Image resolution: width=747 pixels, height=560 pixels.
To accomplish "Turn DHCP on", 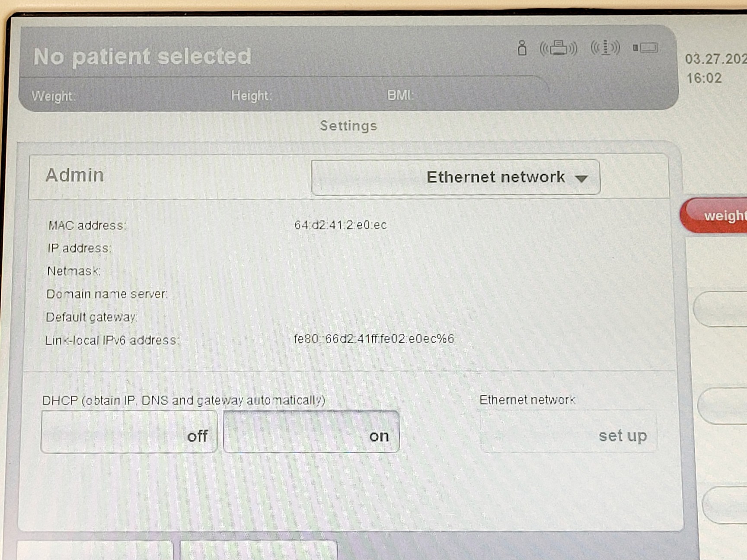I will point(311,433).
